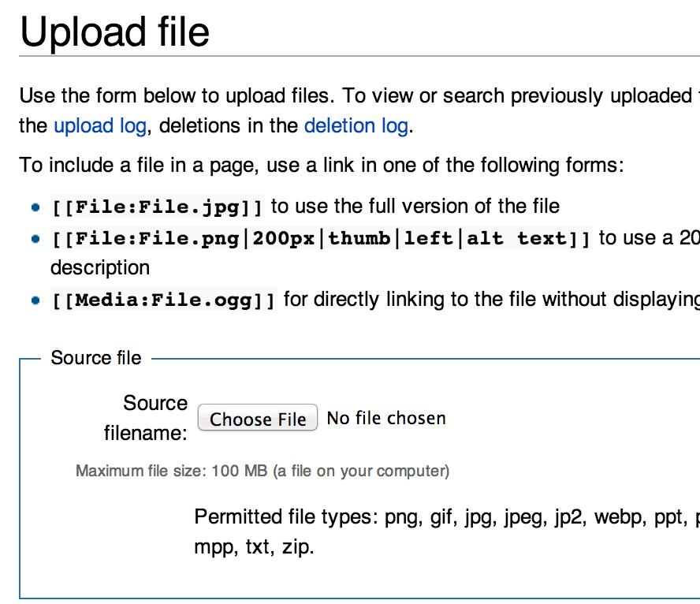Click the "Upload file" page heading

[115, 32]
